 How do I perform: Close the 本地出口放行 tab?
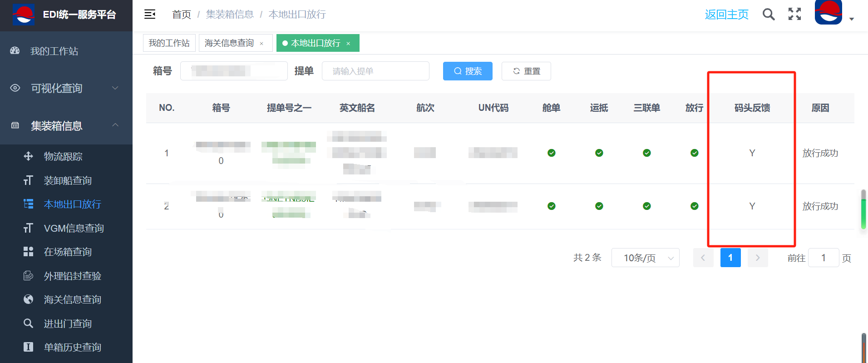click(348, 44)
